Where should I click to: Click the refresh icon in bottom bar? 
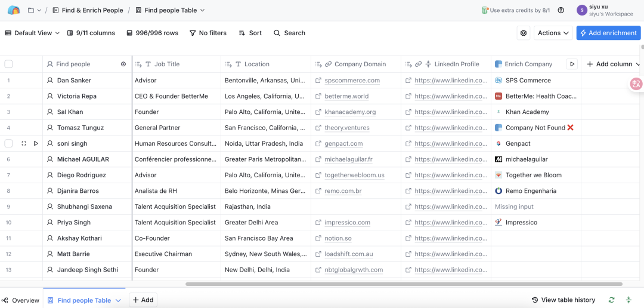[x=611, y=300]
